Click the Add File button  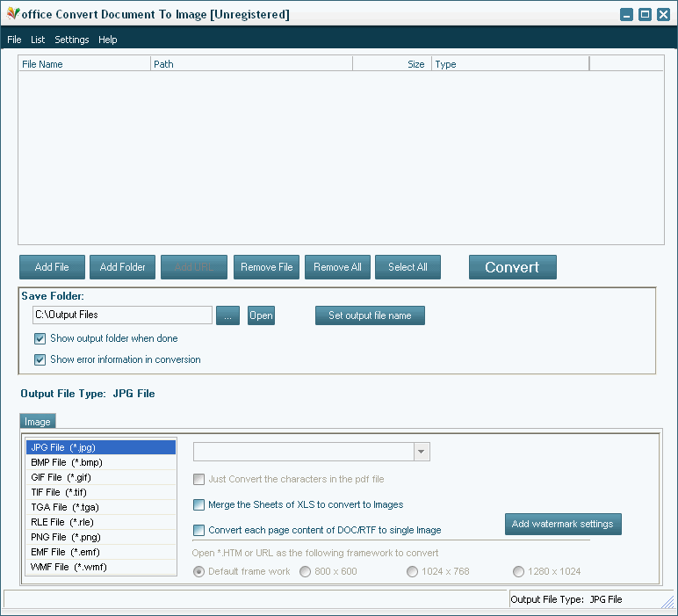[52, 267]
